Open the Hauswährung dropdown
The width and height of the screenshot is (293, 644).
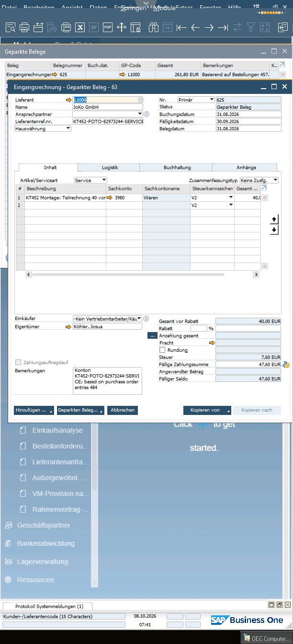[68, 128]
